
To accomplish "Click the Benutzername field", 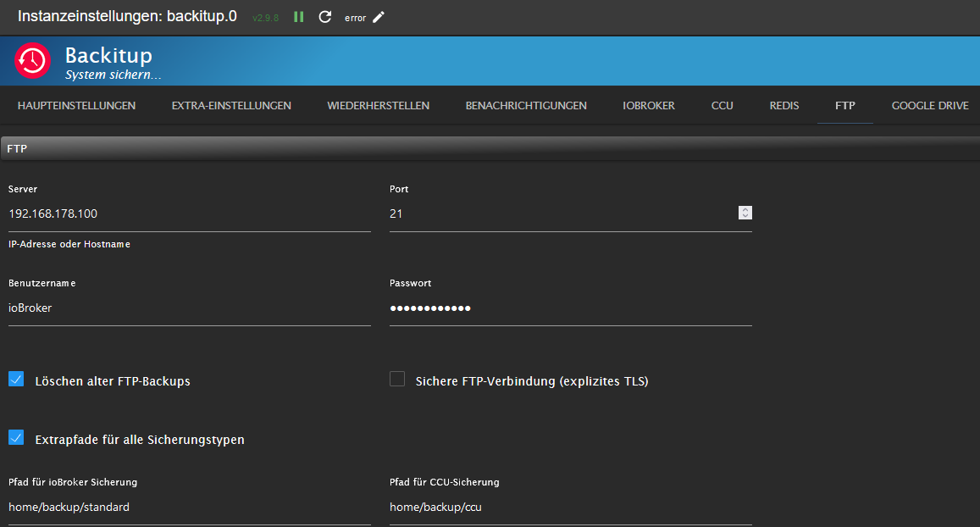I will click(x=190, y=308).
